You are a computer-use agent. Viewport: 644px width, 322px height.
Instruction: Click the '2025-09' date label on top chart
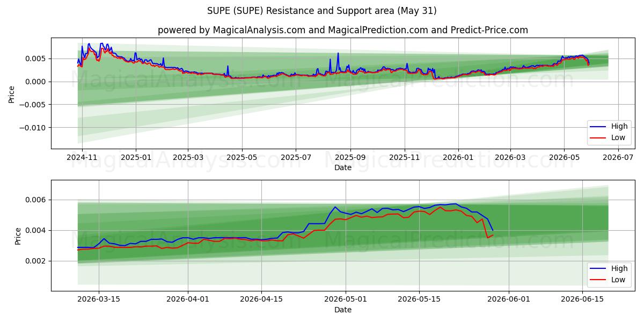pyautogui.click(x=350, y=157)
